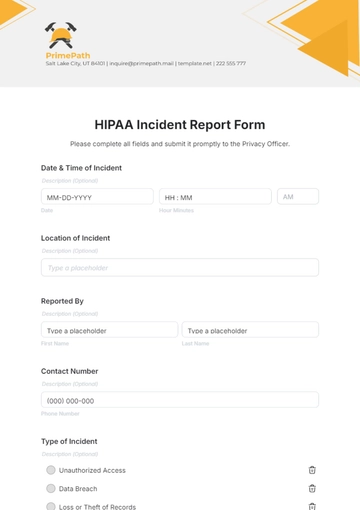The height and width of the screenshot is (510, 360).
Task: Remove the Loss or Theft of Records option
Action: (312, 507)
